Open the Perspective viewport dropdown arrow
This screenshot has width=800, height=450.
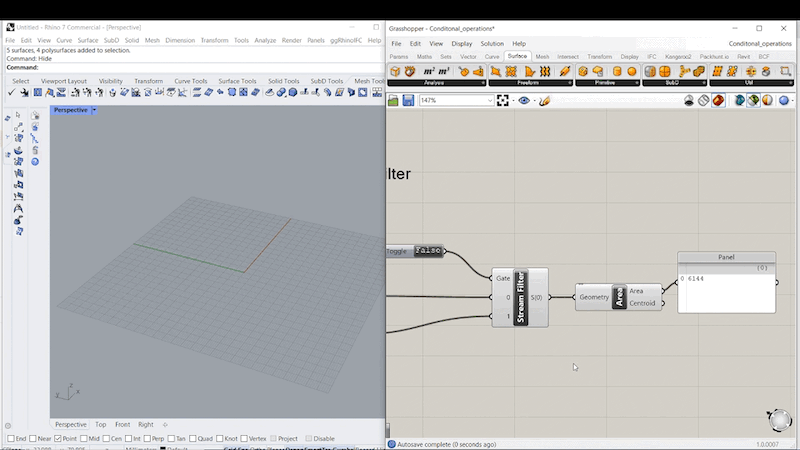(x=94, y=110)
